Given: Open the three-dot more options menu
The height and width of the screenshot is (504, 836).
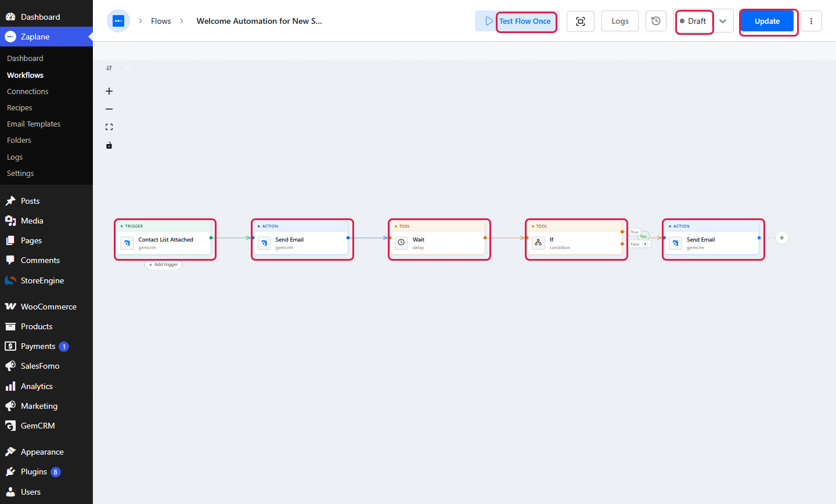Looking at the screenshot, I should click(x=811, y=21).
